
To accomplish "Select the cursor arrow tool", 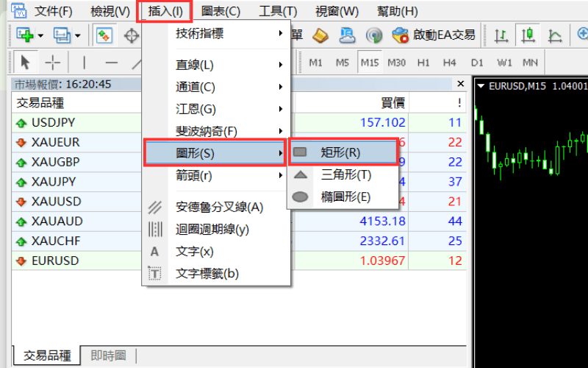I will (x=25, y=63).
